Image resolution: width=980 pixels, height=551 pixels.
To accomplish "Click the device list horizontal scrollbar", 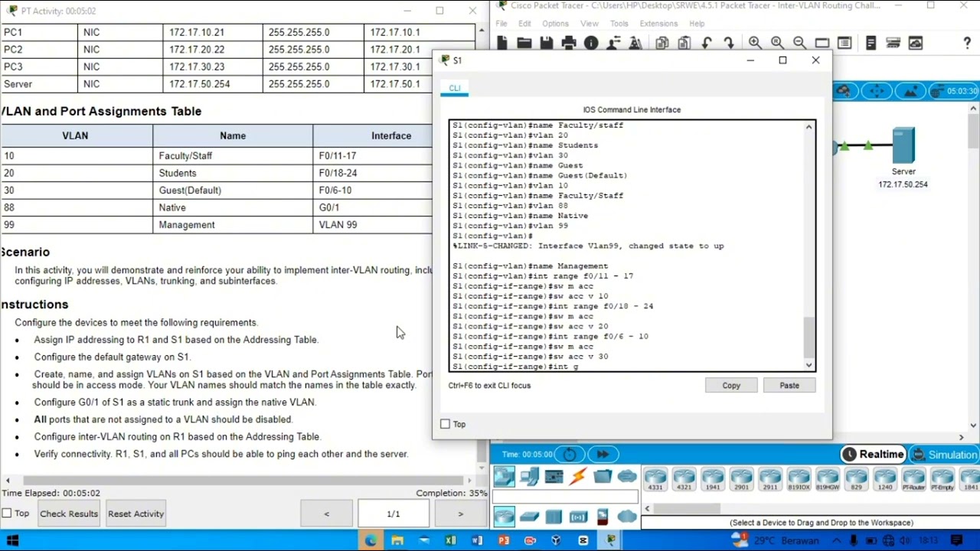I will pos(687,508).
